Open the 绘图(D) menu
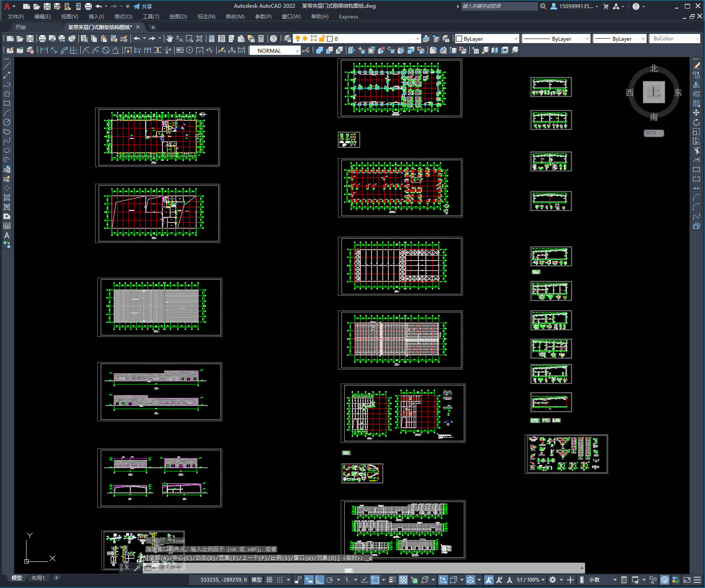The width and height of the screenshot is (705, 588). click(178, 17)
